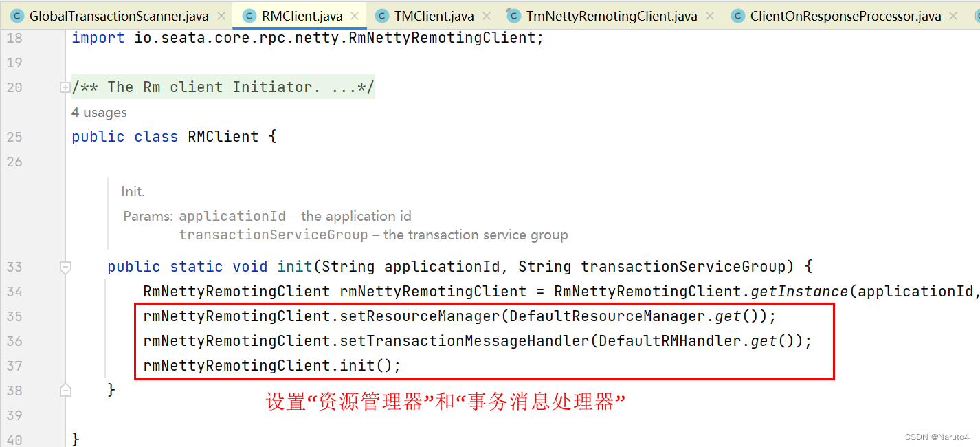This screenshot has width=980, height=447.
Task: Close the GlobalTransactionScanner.java tab
Action: tap(221, 16)
